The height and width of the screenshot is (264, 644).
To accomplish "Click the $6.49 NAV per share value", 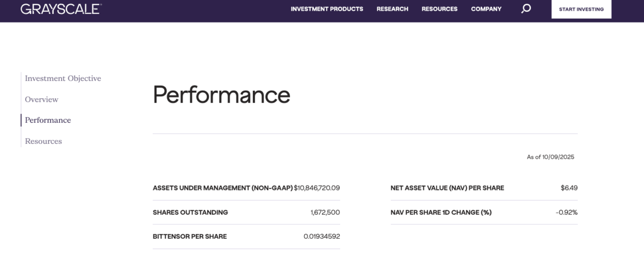I will pyautogui.click(x=569, y=188).
